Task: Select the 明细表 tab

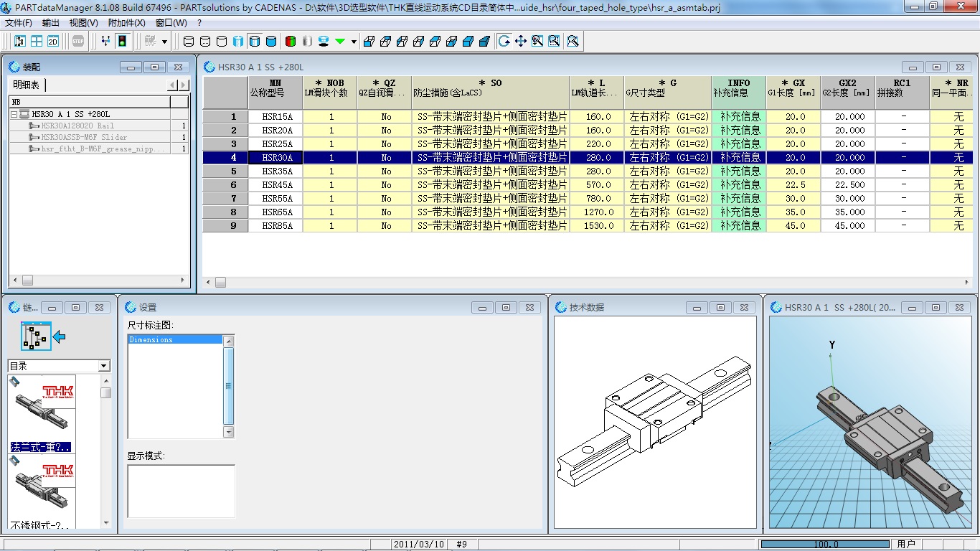Action: click(27, 85)
